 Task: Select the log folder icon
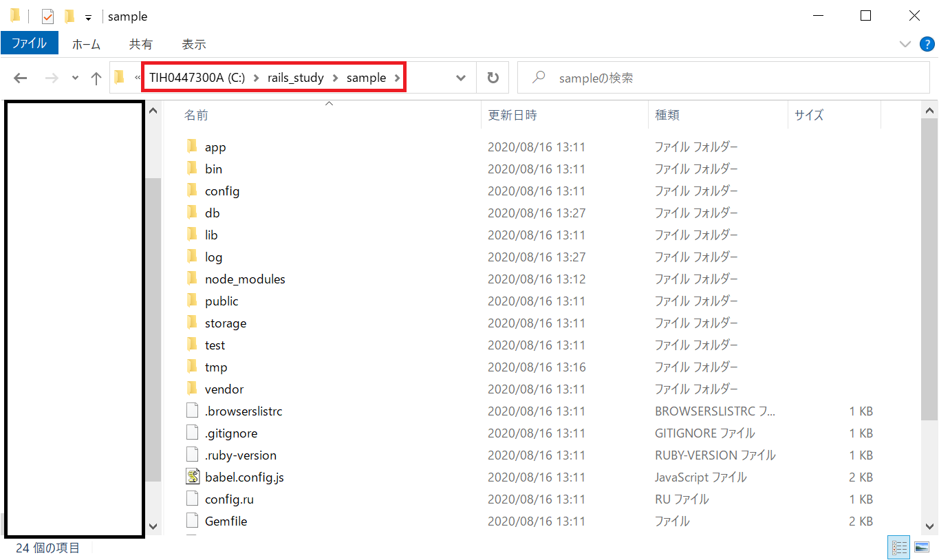193,257
